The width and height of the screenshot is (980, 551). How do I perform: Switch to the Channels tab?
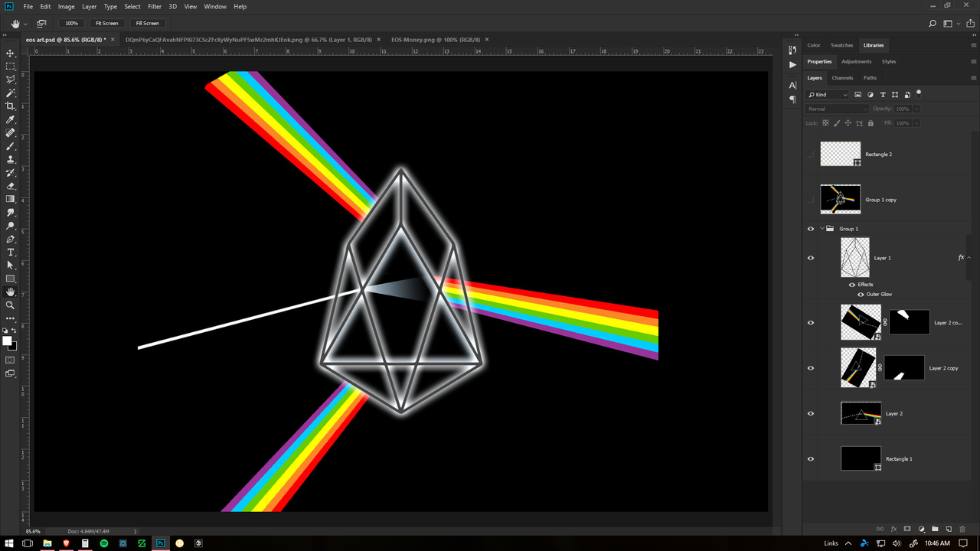[842, 77]
